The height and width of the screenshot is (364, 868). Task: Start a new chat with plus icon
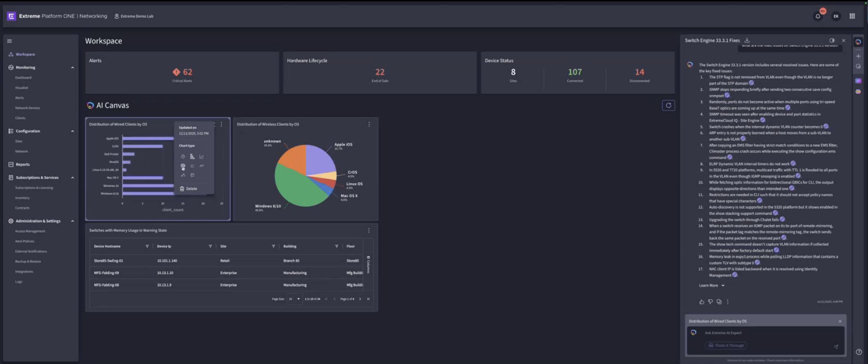pos(858,56)
